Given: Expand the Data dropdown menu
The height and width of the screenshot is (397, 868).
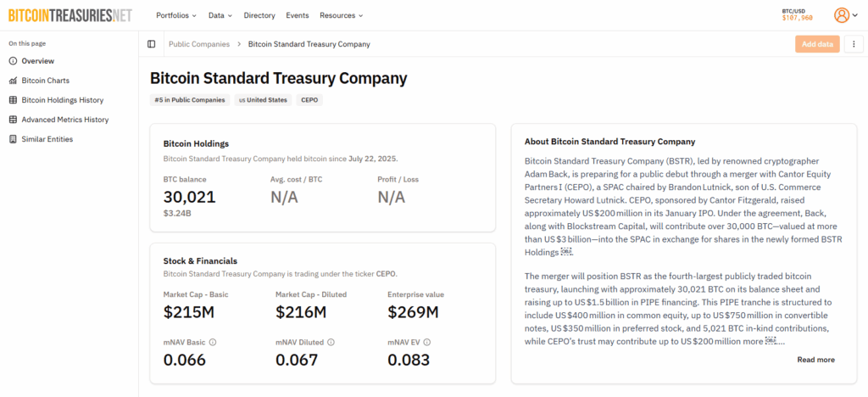Looking at the screenshot, I should click(220, 15).
